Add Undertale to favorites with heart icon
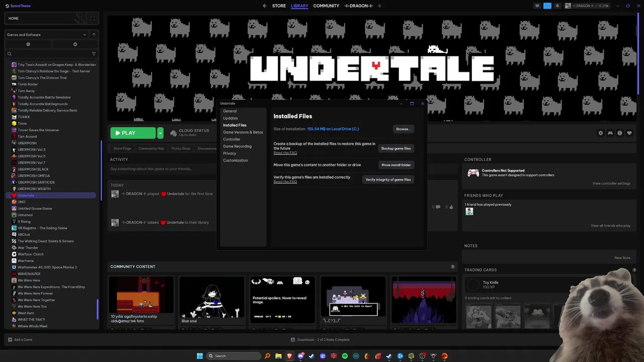644x362 pixels. [629, 133]
